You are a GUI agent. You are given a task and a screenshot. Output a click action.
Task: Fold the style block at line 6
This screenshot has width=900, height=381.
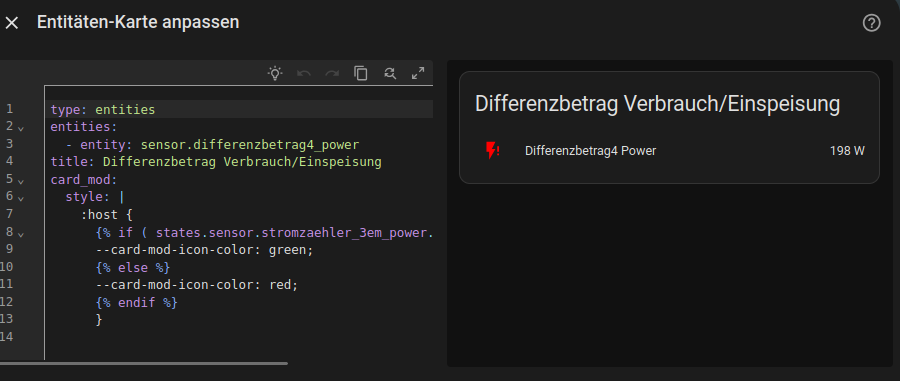point(21,199)
